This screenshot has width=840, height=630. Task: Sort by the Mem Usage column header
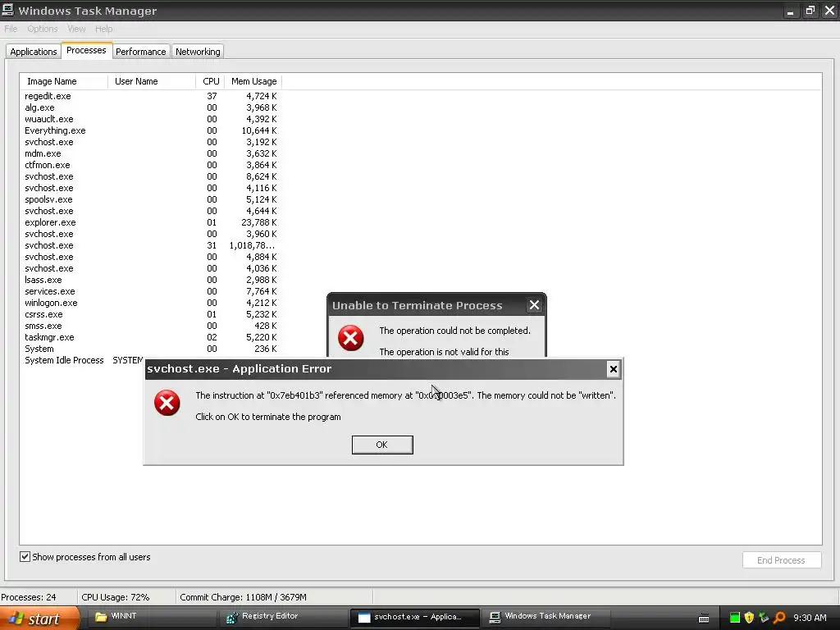253,81
